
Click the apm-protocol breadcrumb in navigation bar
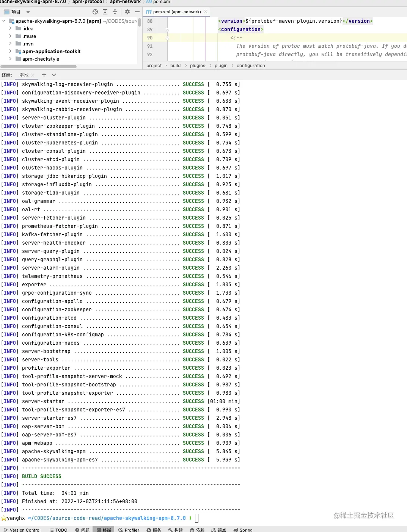(x=88, y=2)
